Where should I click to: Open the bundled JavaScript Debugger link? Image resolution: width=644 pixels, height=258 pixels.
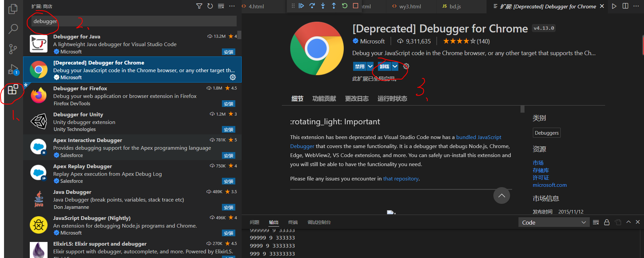click(x=479, y=137)
